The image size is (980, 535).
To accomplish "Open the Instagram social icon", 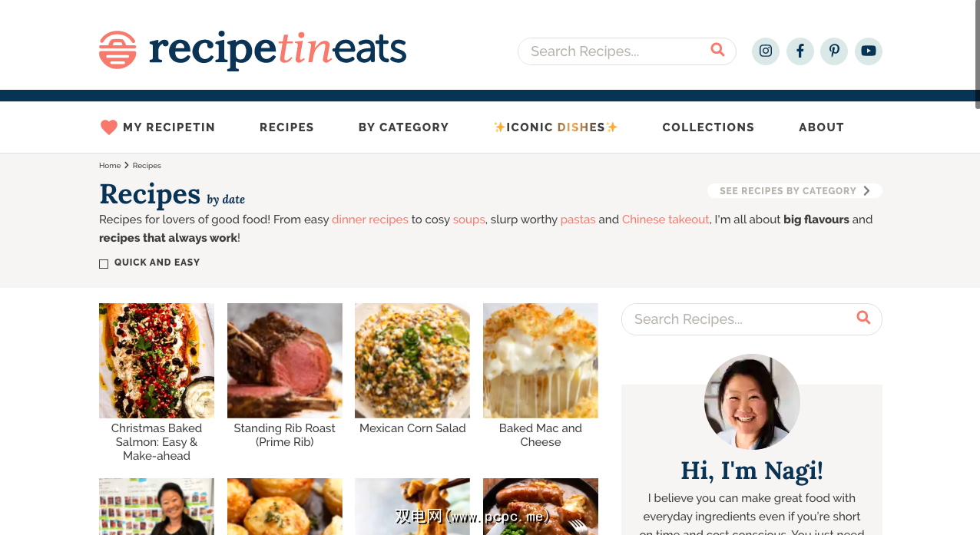I will pos(765,51).
